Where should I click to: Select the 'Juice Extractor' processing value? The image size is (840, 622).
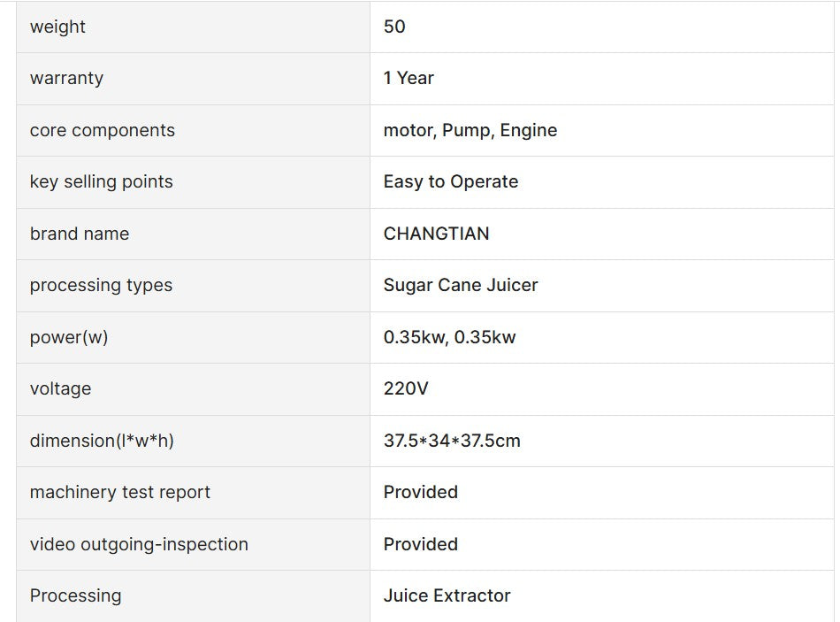pyautogui.click(x=447, y=595)
